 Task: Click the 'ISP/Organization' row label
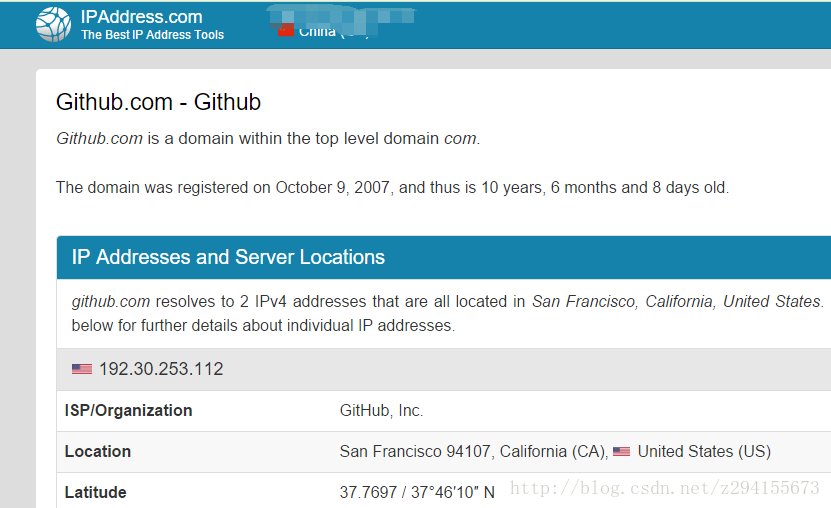click(x=128, y=411)
